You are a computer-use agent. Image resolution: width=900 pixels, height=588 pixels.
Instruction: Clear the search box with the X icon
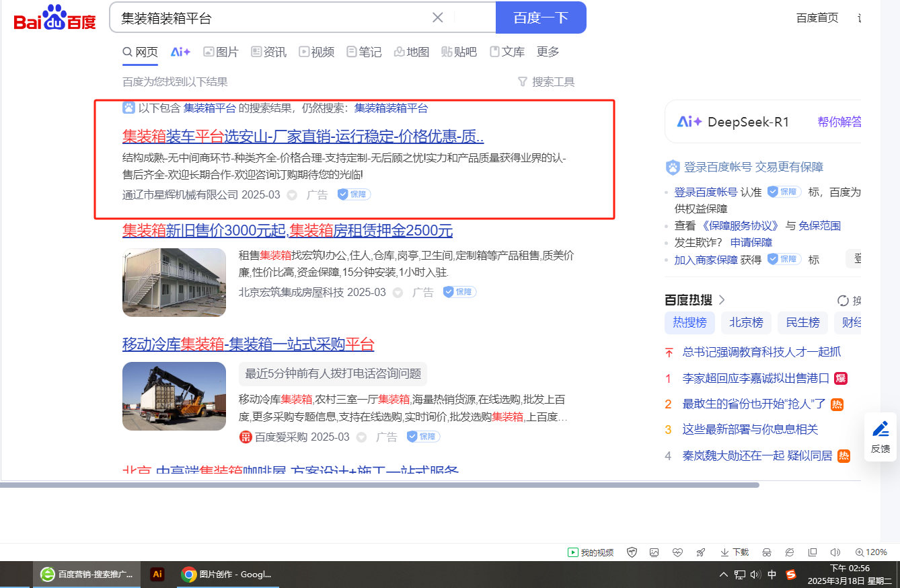tap(438, 17)
